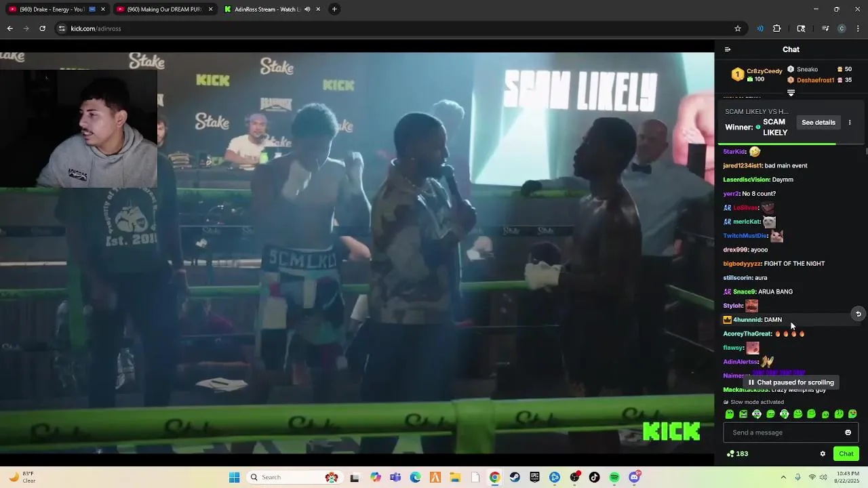The width and height of the screenshot is (868, 488).
Task: Open Epic Games launcher from the taskbar
Action: click(535, 477)
